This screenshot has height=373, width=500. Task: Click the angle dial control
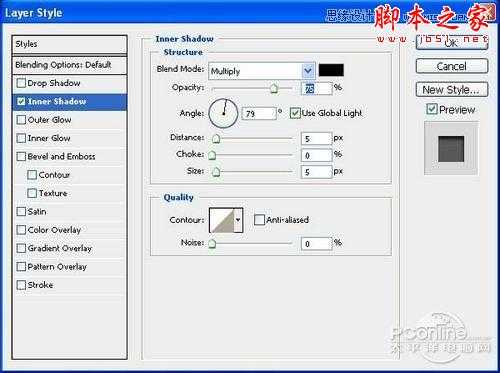pos(223,113)
